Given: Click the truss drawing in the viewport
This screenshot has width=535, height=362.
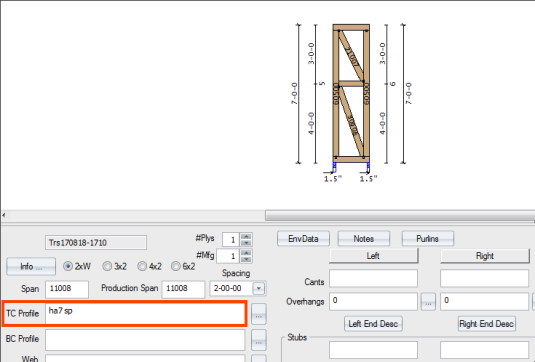Looking at the screenshot, I should [x=351, y=93].
